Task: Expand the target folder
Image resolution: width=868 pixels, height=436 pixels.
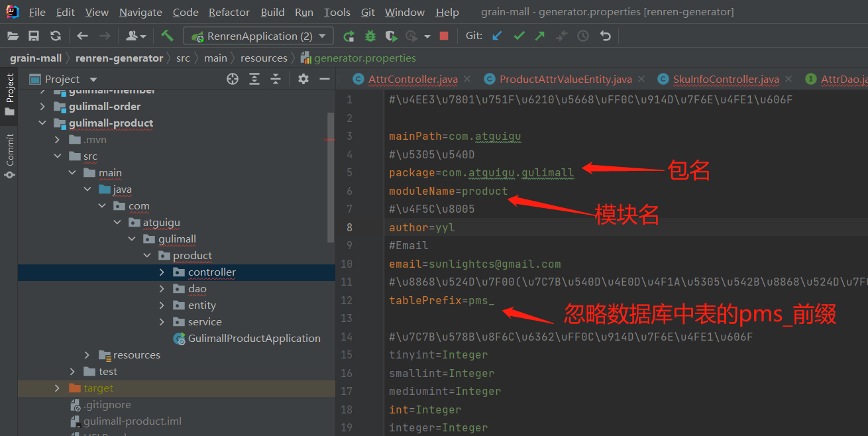Action: [x=58, y=388]
